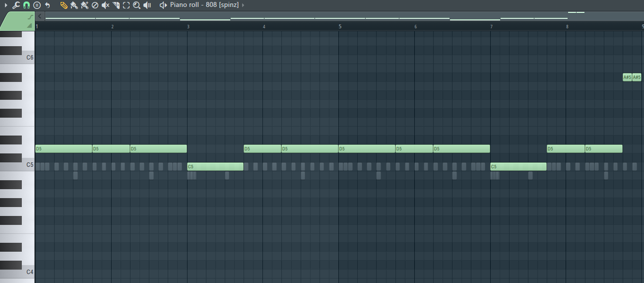Click the curved undo arrow icon
Image resolution: width=644 pixels, height=283 pixels.
point(47,5)
